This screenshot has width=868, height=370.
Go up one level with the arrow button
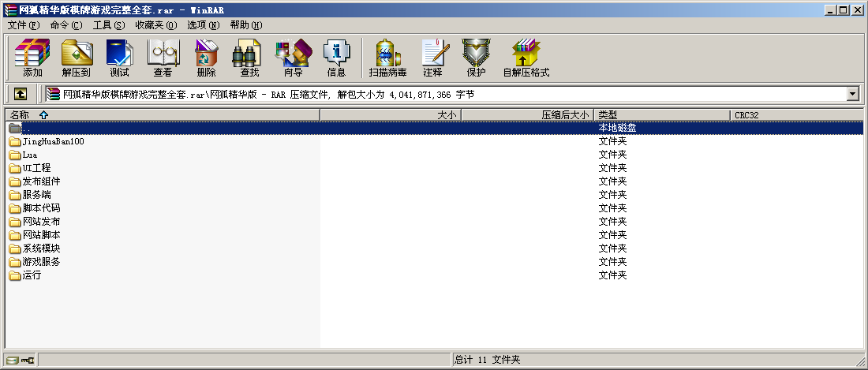tap(20, 95)
